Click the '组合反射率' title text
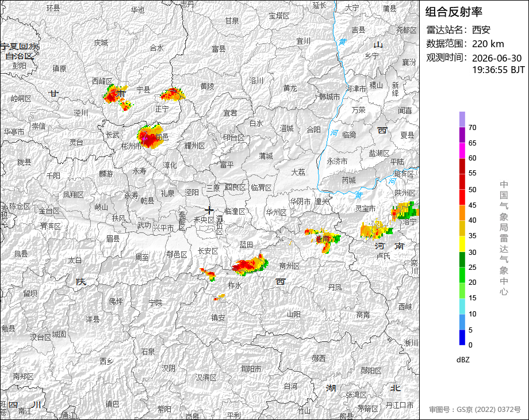529x420 pixels. tap(454, 12)
